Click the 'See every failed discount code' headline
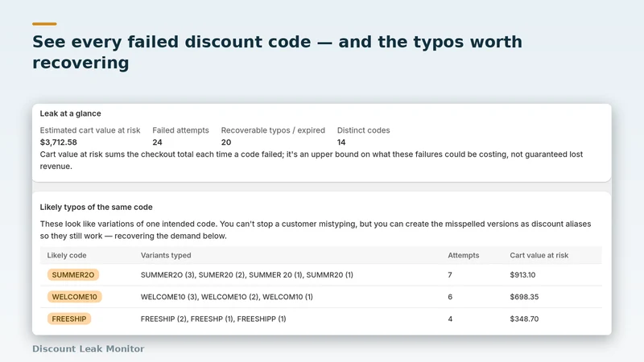 pyautogui.click(x=277, y=52)
